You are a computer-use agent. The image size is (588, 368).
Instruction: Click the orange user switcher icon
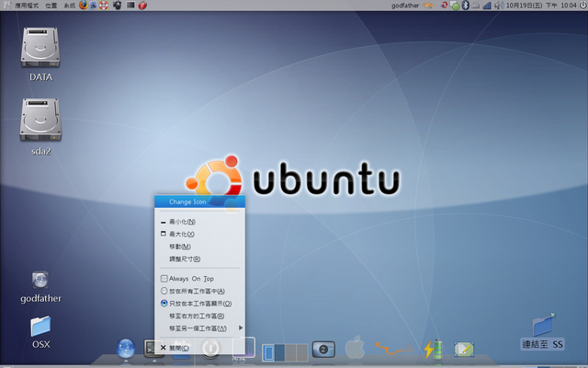coord(428,6)
